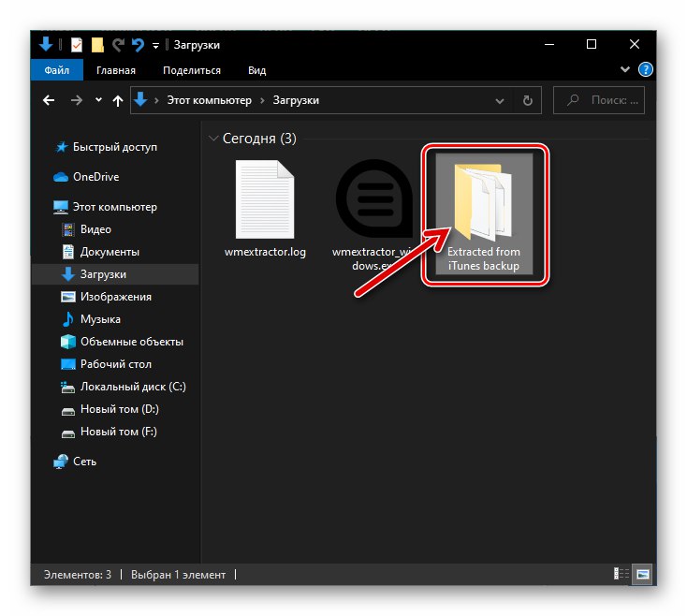Go up one folder level
The width and height of the screenshot is (687, 616).
117,101
